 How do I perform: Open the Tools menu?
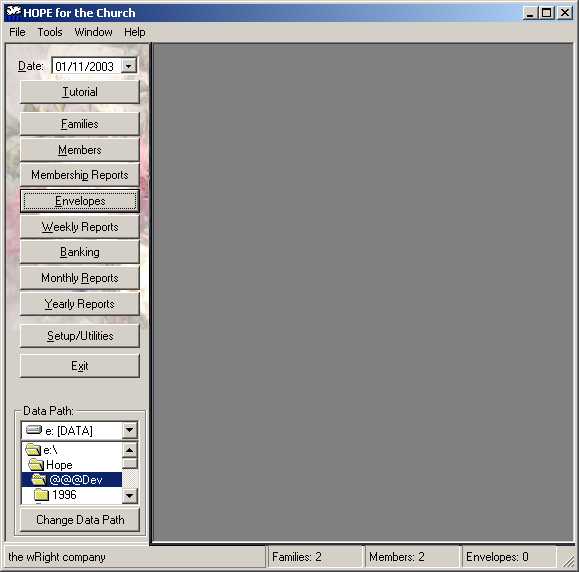pyautogui.click(x=50, y=32)
